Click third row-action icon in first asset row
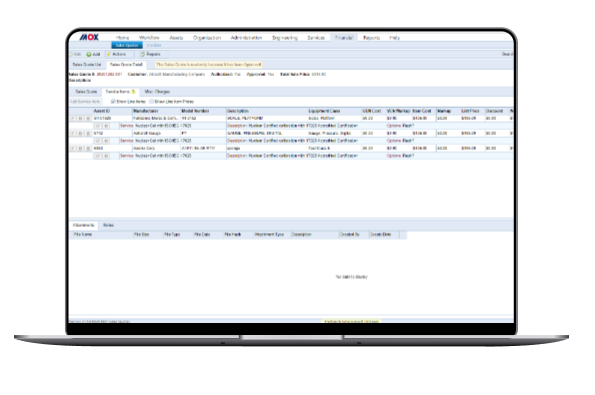The image size is (595, 395). pyautogui.click(x=88, y=118)
